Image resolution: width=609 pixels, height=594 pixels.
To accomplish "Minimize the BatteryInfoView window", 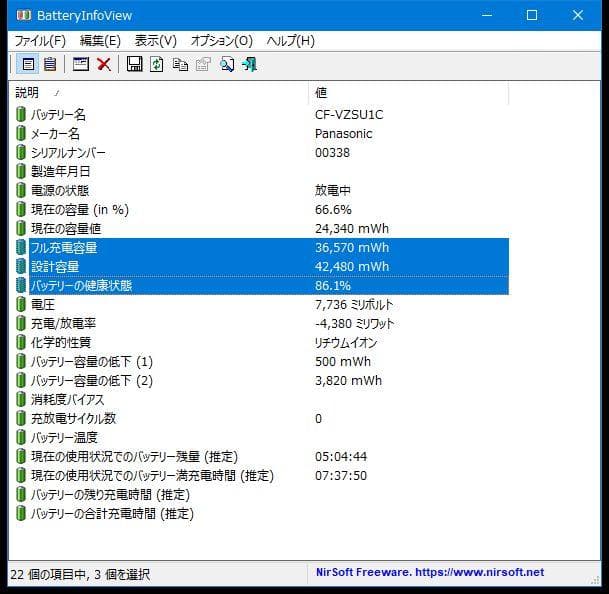I will tap(487, 16).
